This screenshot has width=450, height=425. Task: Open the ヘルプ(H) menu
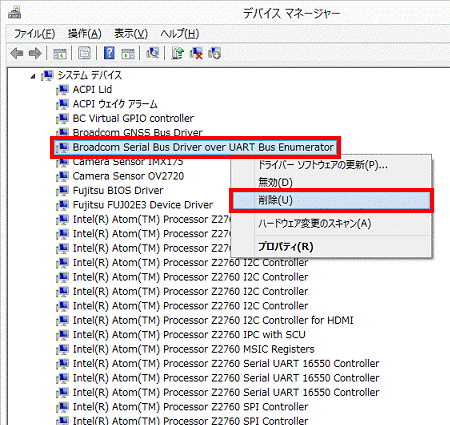click(180, 34)
